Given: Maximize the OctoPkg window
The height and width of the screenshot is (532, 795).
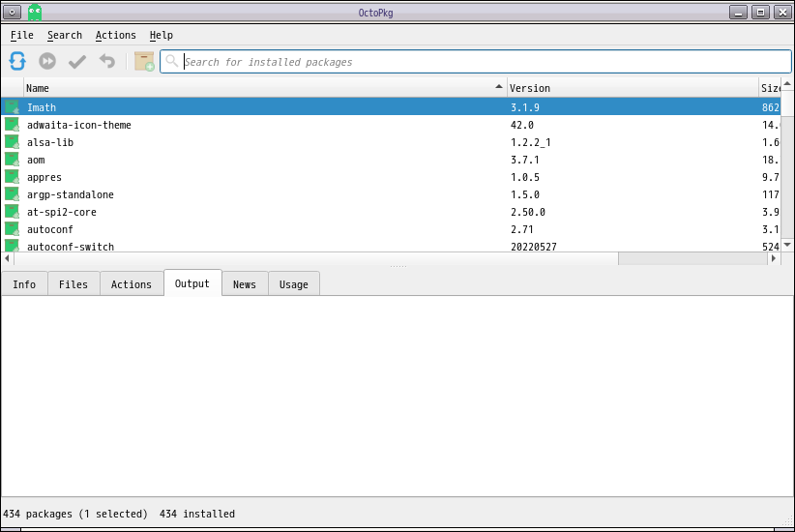Looking at the screenshot, I should click(x=760, y=13).
